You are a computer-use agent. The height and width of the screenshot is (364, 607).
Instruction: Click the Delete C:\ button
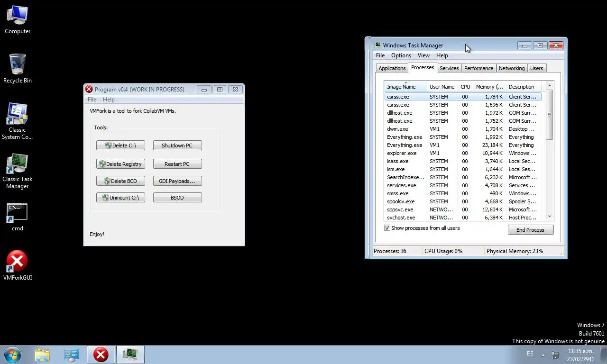120,146
